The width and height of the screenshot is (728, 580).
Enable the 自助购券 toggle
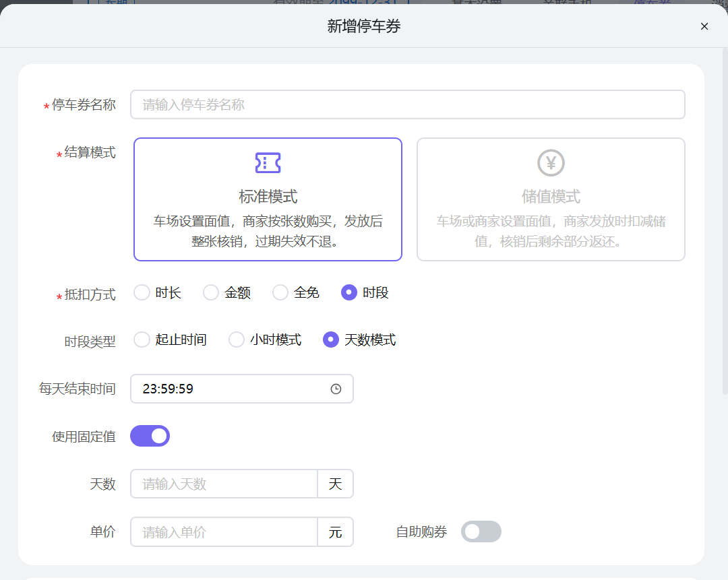tap(481, 531)
